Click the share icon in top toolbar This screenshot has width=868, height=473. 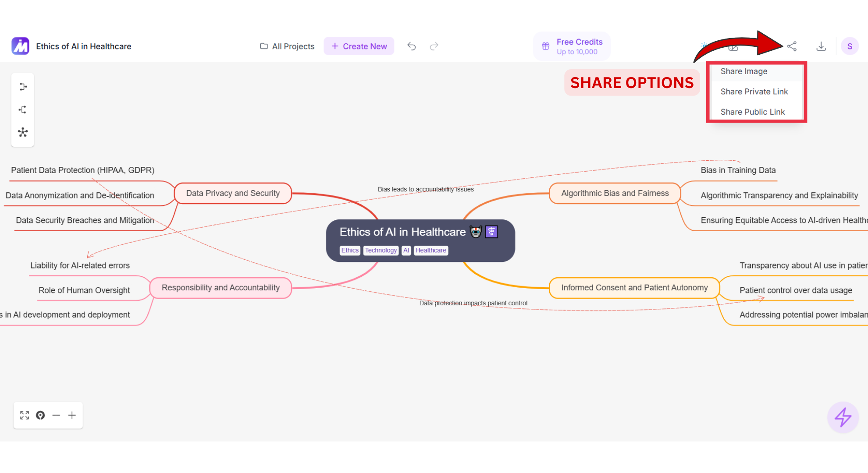792,46
